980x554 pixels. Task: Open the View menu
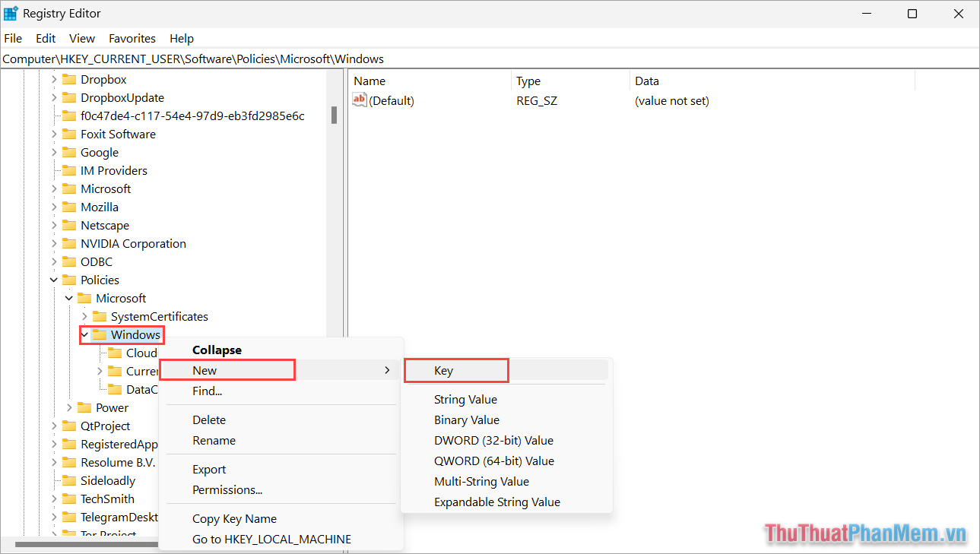[81, 38]
